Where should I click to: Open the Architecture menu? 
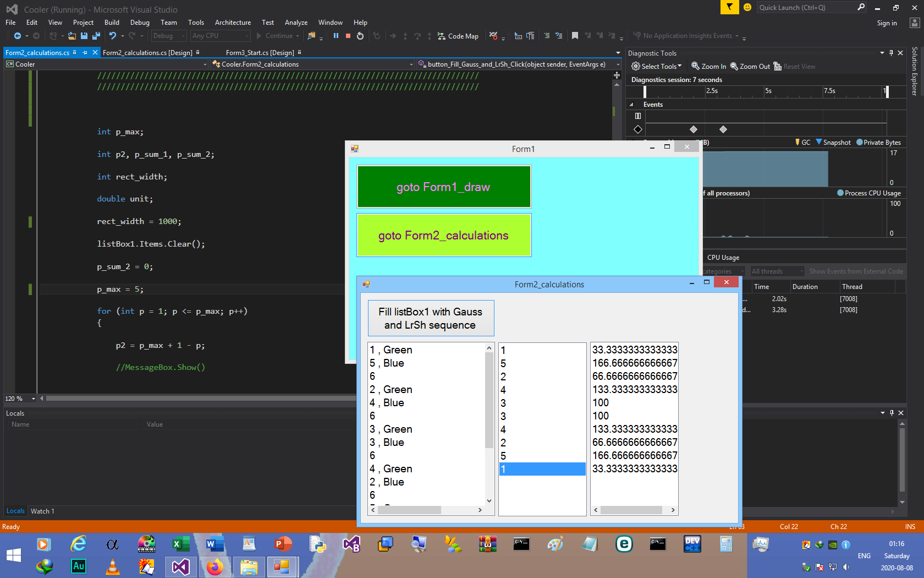click(233, 23)
